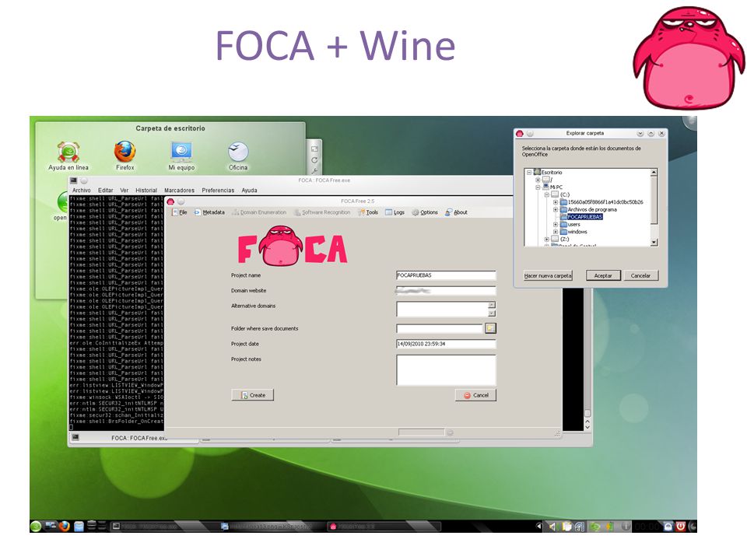This screenshot has height=560, width=747.
Task: Open Ayuda menu in terminal window
Action: click(249, 190)
